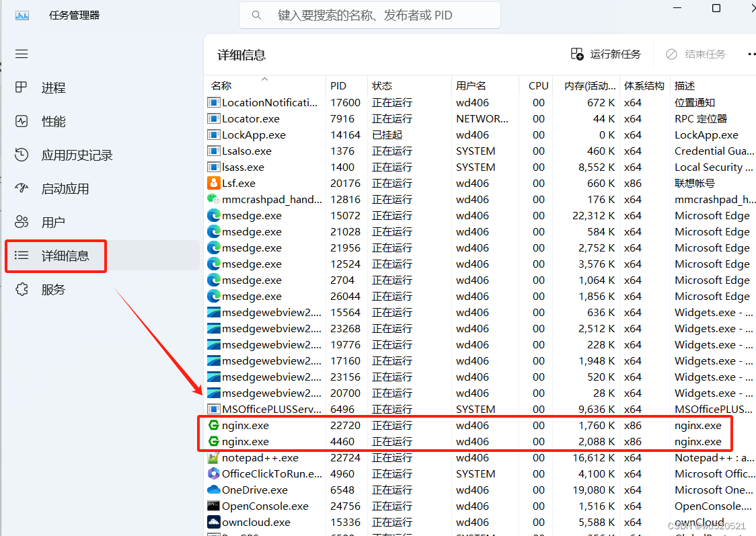Click the OfficeClickToRun.exe icon

click(x=214, y=473)
